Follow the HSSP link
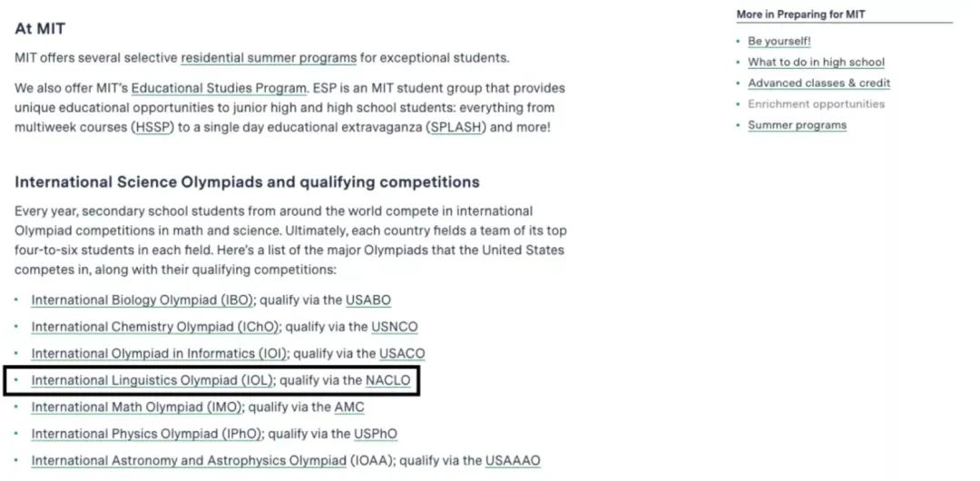Image resolution: width=980 pixels, height=481 pixels. pyautogui.click(x=152, y=127)
